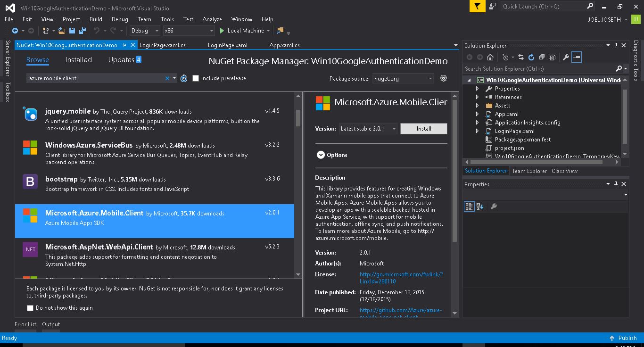The image size is (644, 347).
Task: Click the Solution Explorer search magnifier
Action: click(x=619, y=69)
